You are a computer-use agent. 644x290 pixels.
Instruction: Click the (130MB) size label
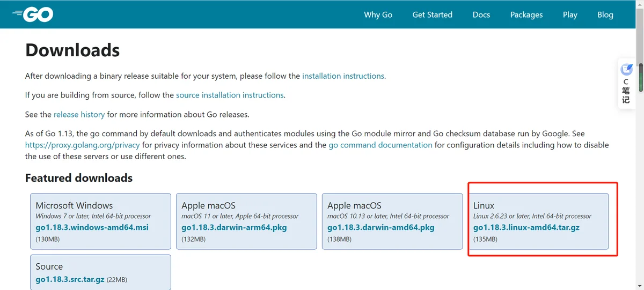pos(47,239)
